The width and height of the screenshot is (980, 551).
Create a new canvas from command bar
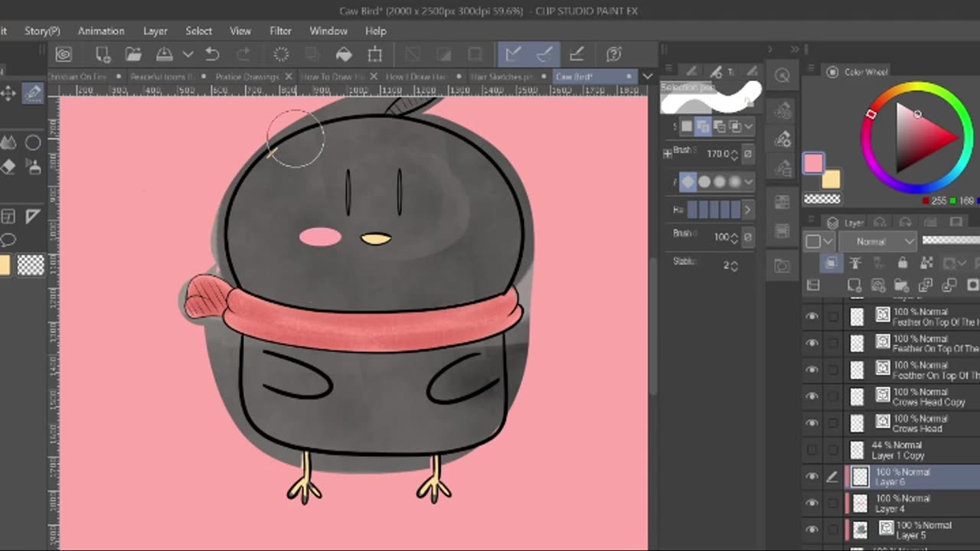(x=103, y=54)
